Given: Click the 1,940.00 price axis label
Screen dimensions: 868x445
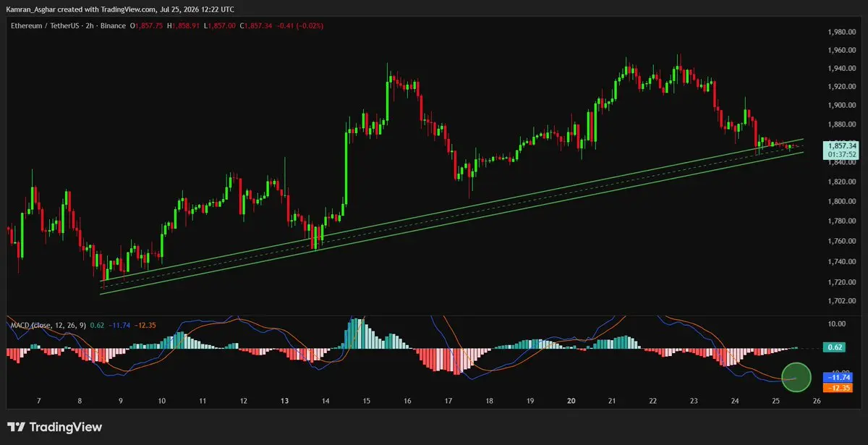Looking at the screenshot, I should (842, 69).
